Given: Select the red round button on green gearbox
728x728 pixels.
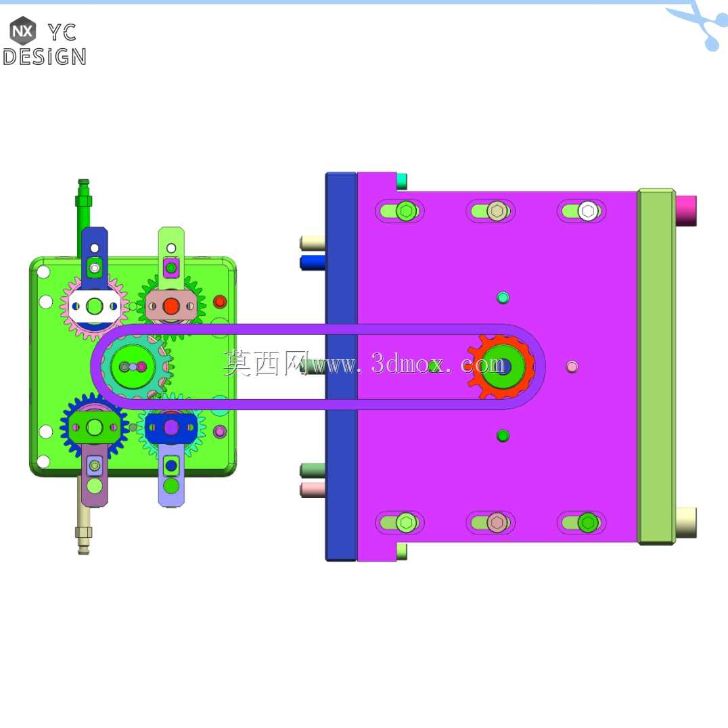Looking at the screenshot, I should pyautogui.click(x=220, y=302).
